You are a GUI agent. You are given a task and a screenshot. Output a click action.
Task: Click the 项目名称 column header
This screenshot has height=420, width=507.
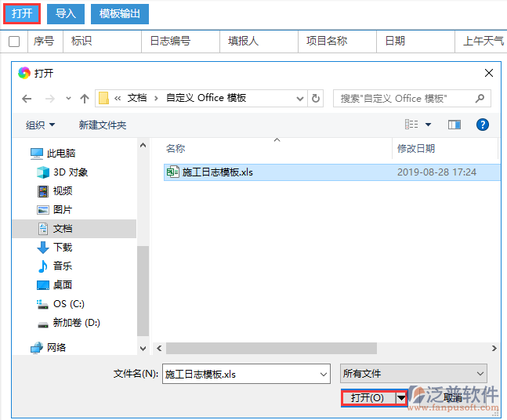click(x=337, y=41)
